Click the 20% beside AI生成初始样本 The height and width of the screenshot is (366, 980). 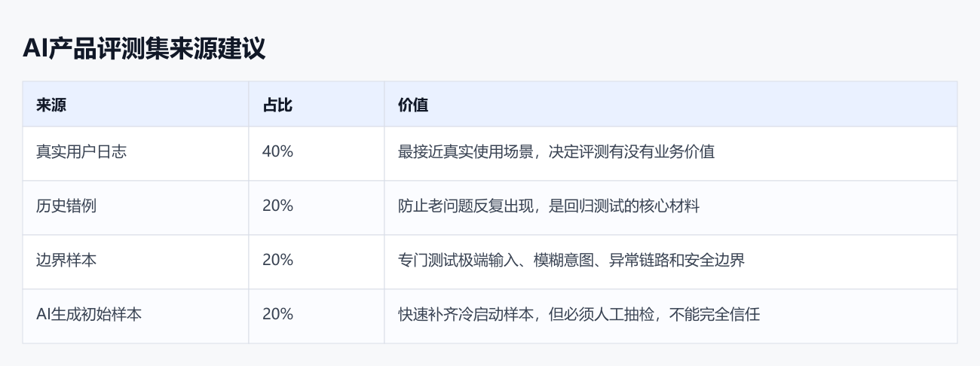point(277,314)
